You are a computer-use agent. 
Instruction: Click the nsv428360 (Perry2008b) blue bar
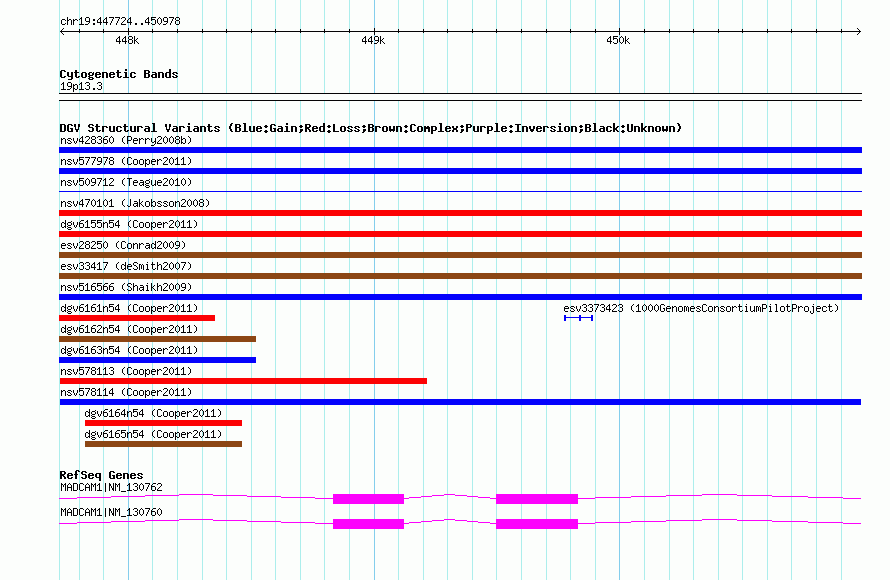[460, 150]
